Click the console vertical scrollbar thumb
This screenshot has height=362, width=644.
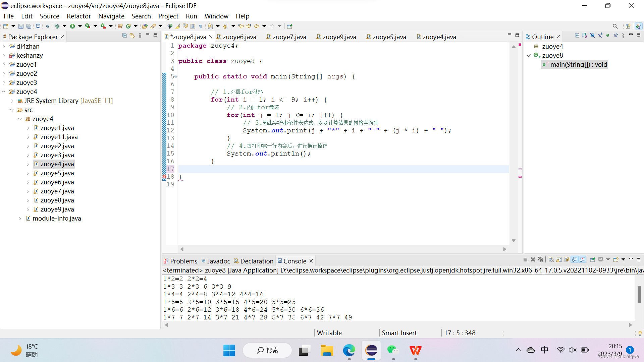pos(639,294)
